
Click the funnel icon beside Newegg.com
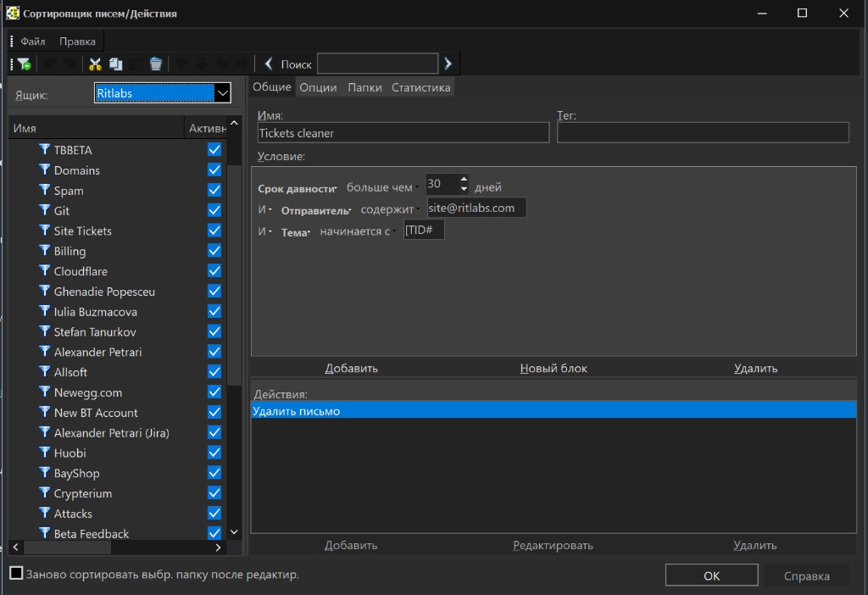pos(45,392)
